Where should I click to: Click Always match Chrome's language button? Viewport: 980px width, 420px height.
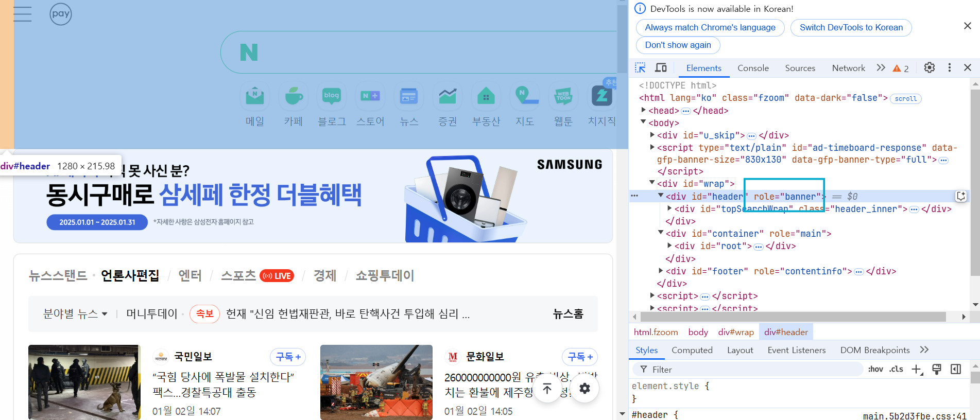710,28
